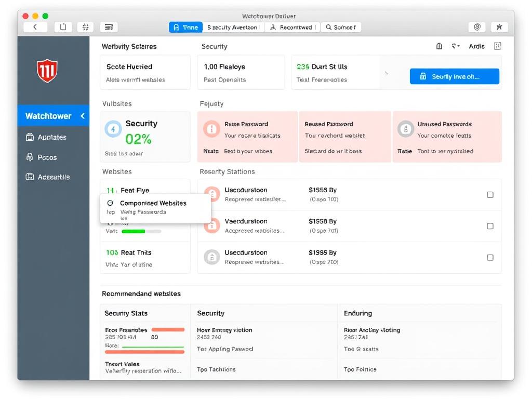Screen dimensions: 532x399
Task: Tick the checkbox for Usecdurstoon row
Action: [490, 258]
